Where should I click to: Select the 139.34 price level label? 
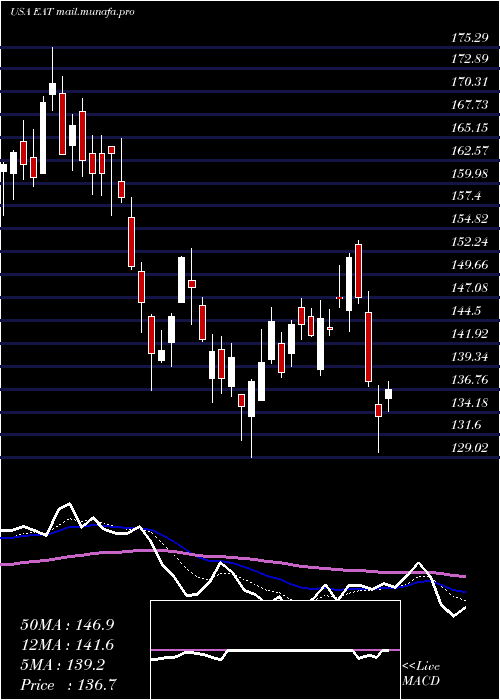pyautogui.click(x=469, y=357)
